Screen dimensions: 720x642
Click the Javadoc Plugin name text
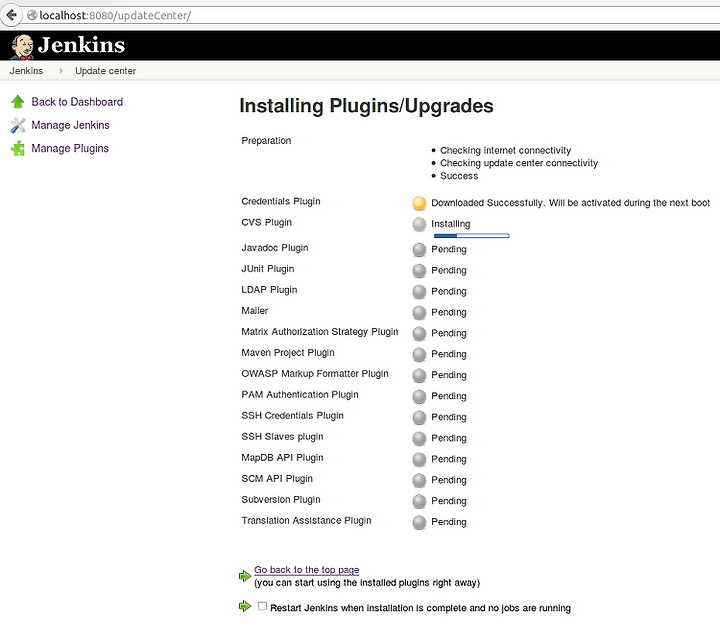[x=275, y=248]
